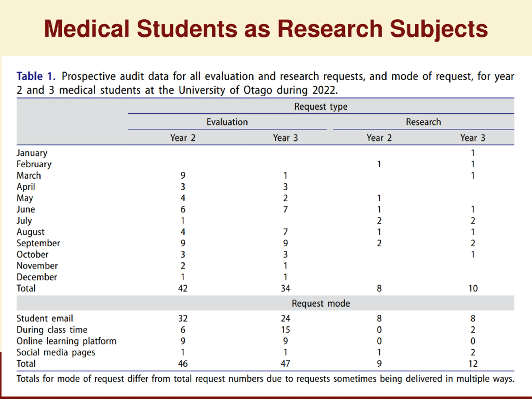Image resolution: width=532 pixels, height=399 pixels.
Task: Click the 'During class time' row label
Action: [x=52, y=330]
